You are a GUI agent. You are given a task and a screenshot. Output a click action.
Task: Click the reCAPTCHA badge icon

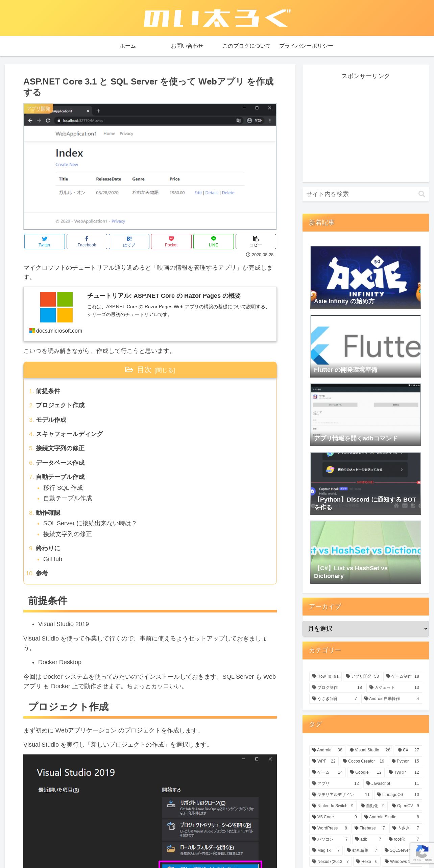(x=422, y=851)
